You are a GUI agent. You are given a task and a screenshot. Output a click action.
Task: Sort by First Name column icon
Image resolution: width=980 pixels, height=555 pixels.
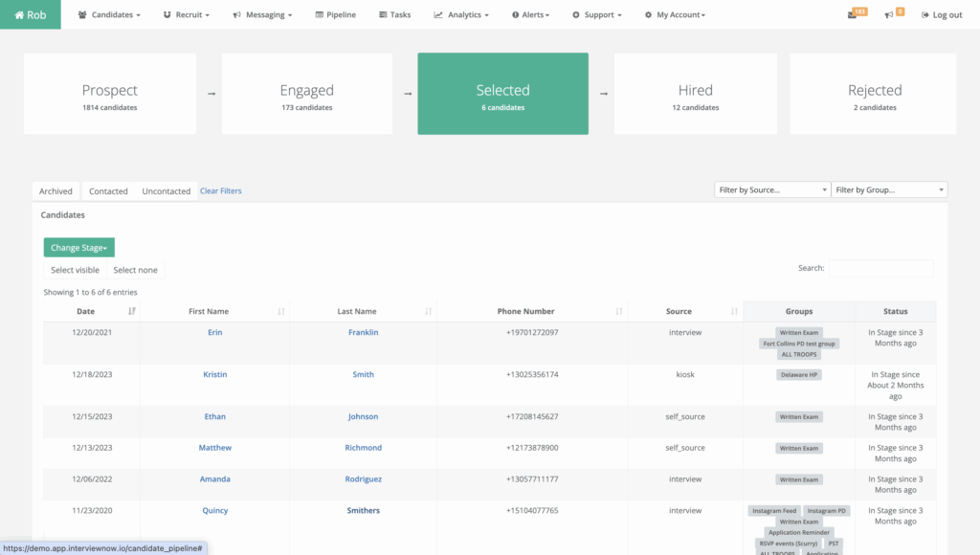pos(280,312)
